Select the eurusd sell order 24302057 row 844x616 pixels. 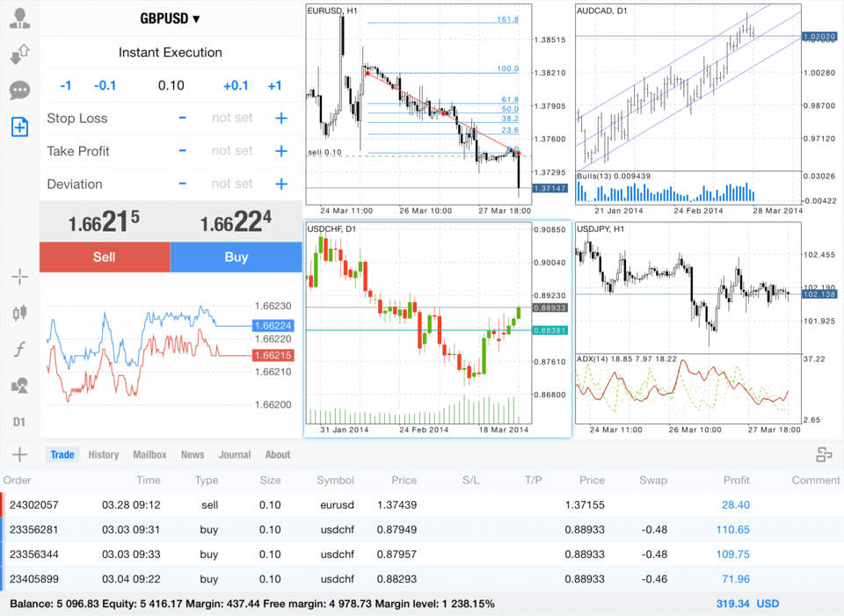coord(422,505)
